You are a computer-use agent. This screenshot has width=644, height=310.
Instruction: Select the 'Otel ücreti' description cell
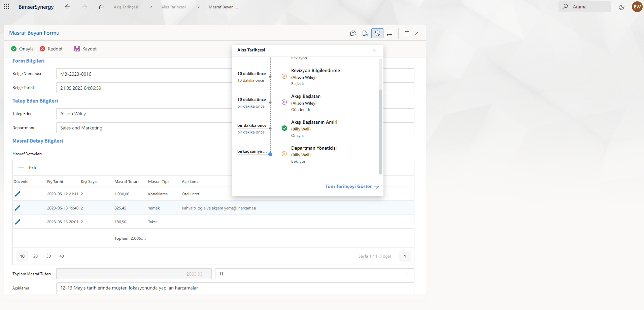pyautogui.click(x=191, y=194)
